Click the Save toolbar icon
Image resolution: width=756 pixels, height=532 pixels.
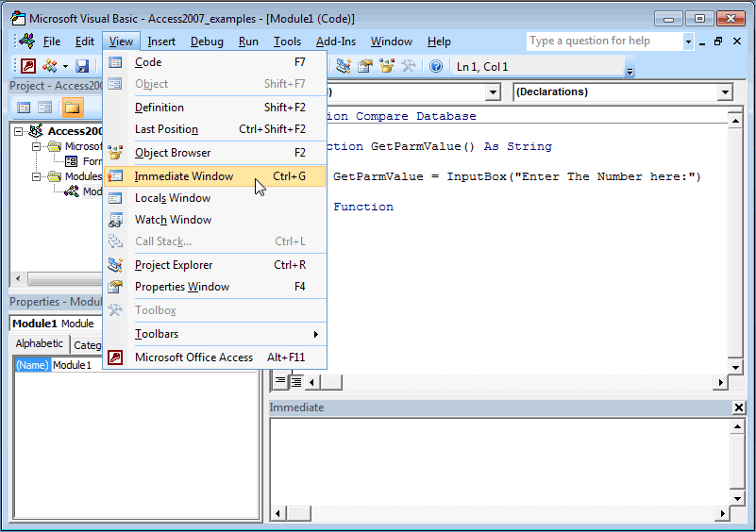click(x=82, y=66)
